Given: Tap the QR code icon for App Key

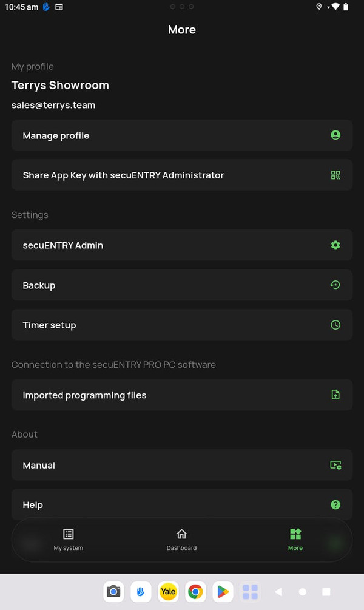Looking at the screenshot, I should [x=335, y=175].
